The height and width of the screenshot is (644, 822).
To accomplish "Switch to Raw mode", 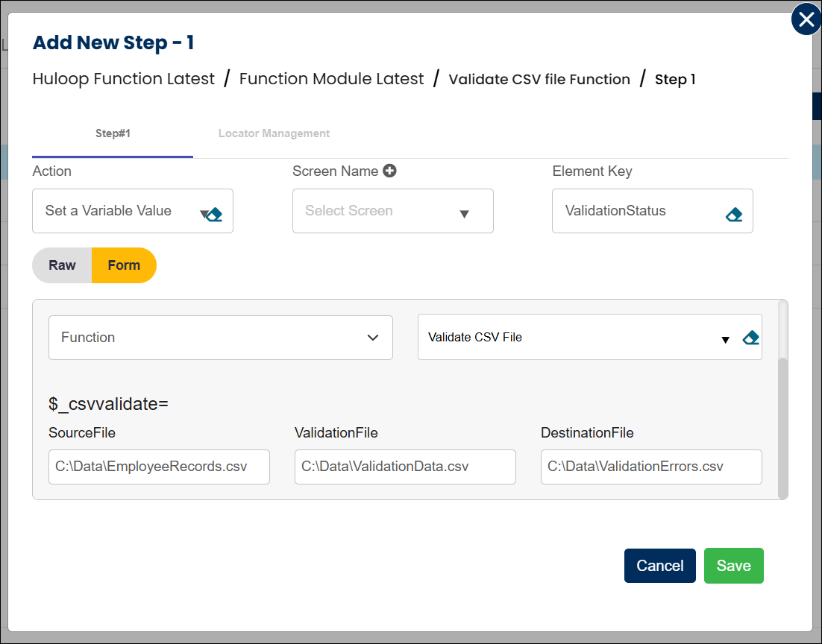I will pyautogui.click(x=63, y=265).
